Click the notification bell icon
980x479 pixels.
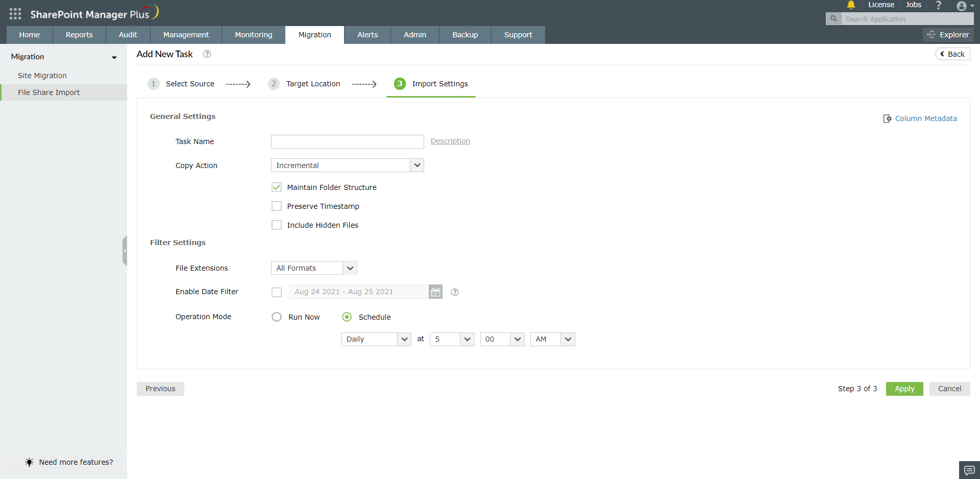(x=851, y=5)
